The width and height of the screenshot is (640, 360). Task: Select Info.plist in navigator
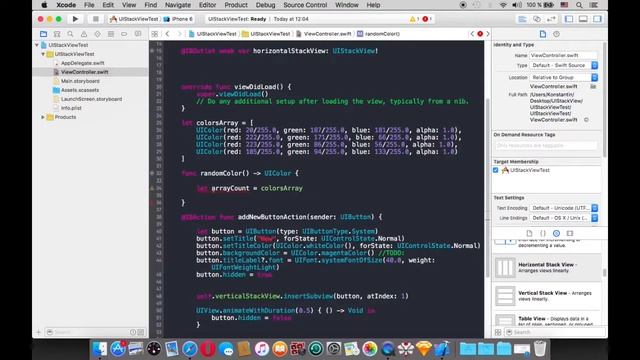pos(71,108)
